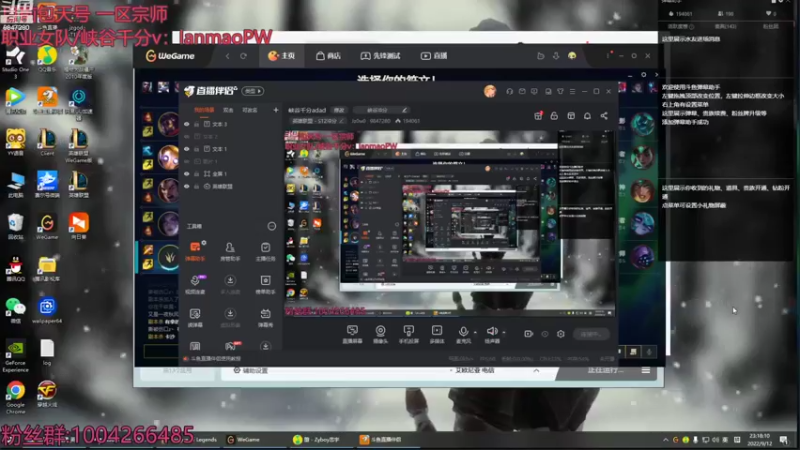Click the WeGame bottom-right launch game button
The image size is (800, 450).
click(x=605, y=370)
